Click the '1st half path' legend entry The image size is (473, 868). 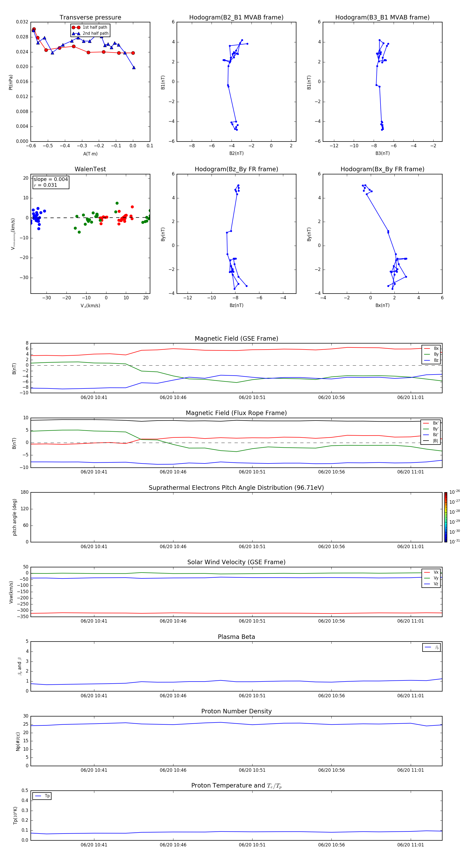coord(90,27)
